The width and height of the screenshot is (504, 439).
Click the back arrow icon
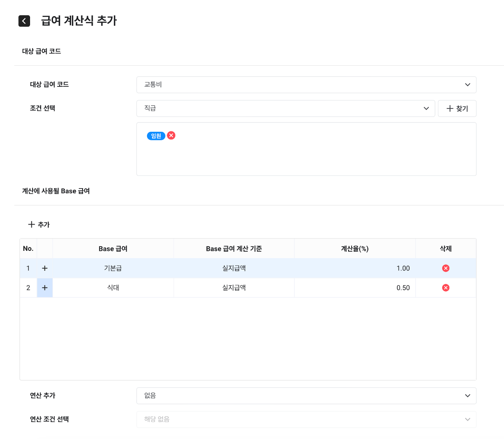[24, 21]
